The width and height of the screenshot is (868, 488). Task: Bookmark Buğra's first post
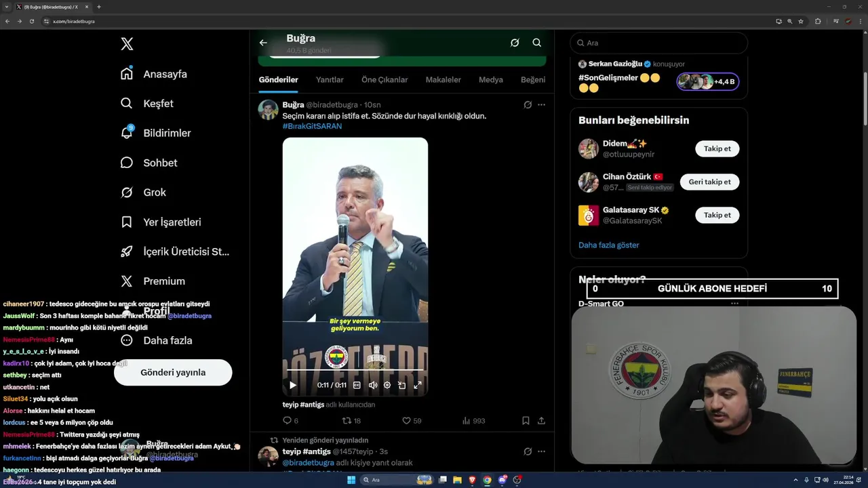pyautogui.click(x=526, y=421)
